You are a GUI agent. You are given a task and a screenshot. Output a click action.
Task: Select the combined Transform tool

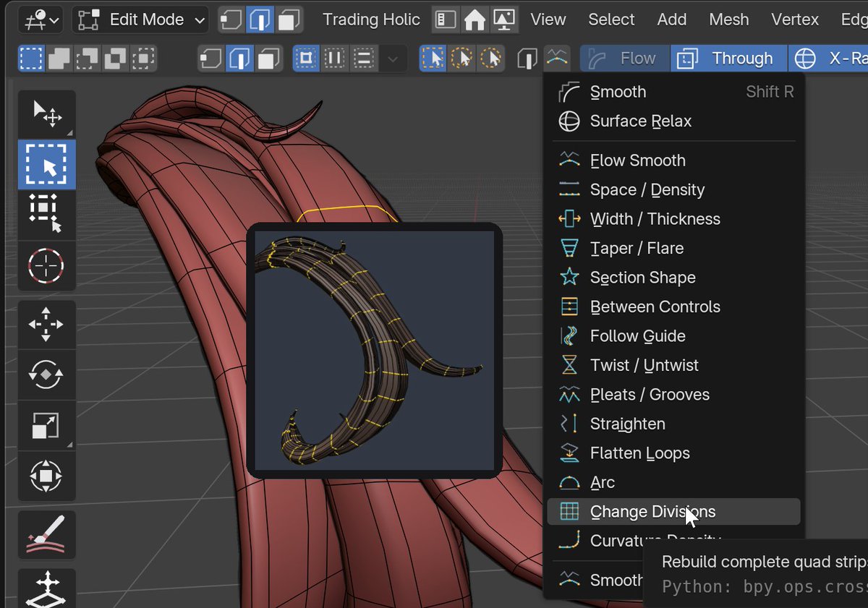click(47, 476)
